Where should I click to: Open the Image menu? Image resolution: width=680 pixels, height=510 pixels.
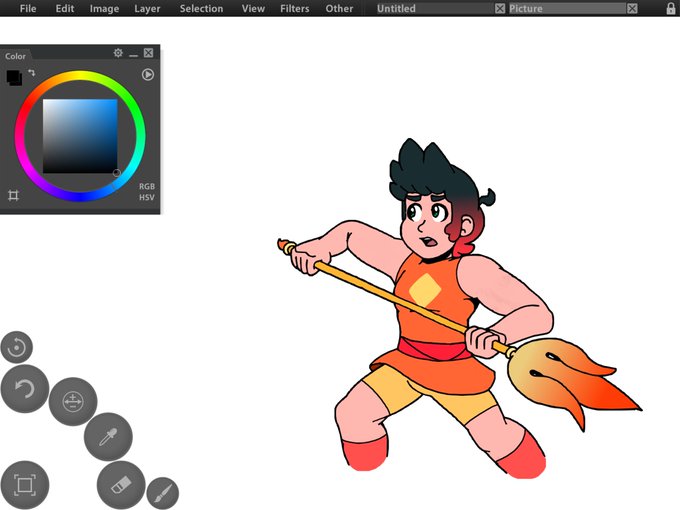(104, 9)
